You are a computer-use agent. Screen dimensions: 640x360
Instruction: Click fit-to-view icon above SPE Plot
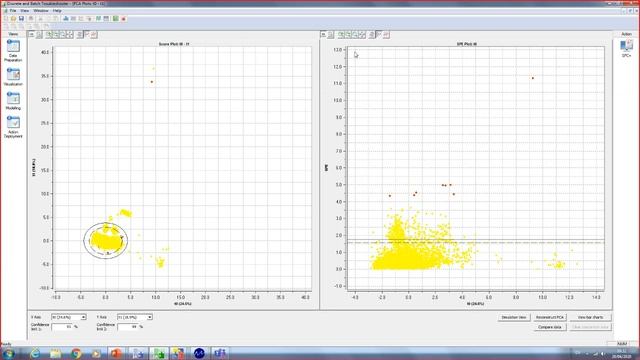point(362,35)
